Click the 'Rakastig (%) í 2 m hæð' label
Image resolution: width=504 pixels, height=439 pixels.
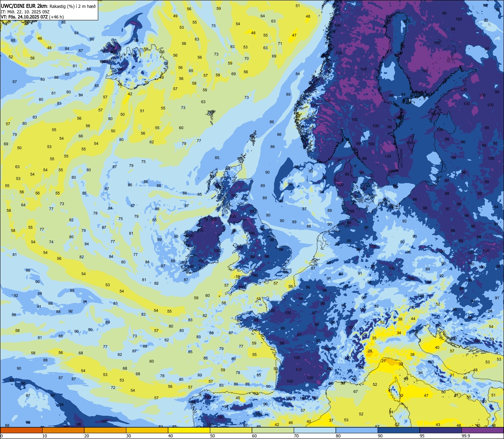pyautogui.click(x=72, y=6)
